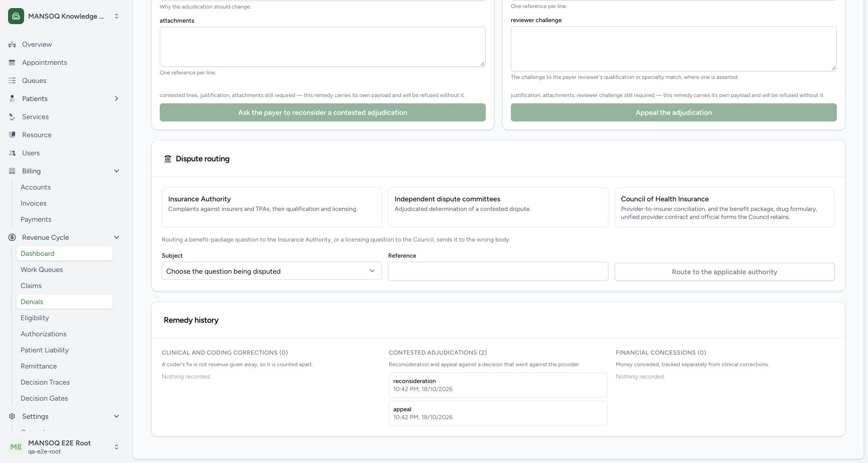Collapse the Settings section chevron
This screenshot has height=463, width=868.
[117, 416]
